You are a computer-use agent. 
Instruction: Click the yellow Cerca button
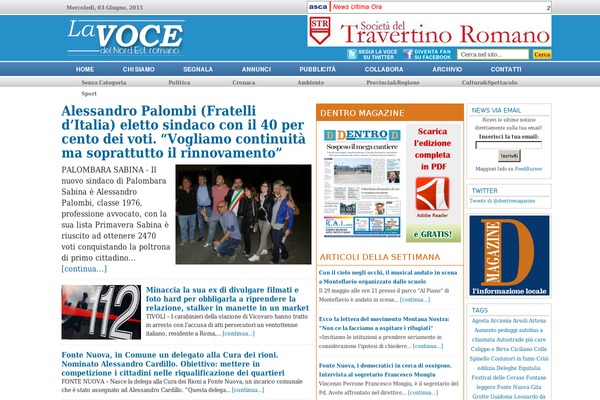point(542,54)
